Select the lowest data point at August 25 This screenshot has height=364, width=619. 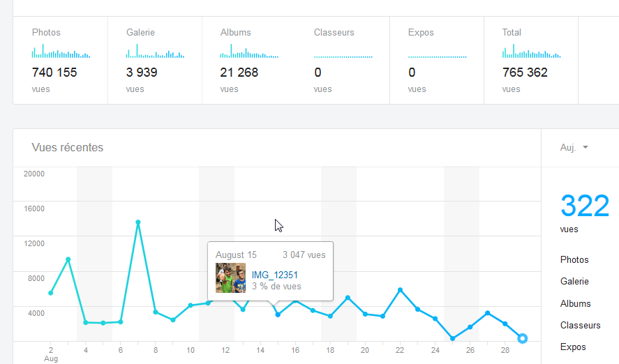point(452,338)
